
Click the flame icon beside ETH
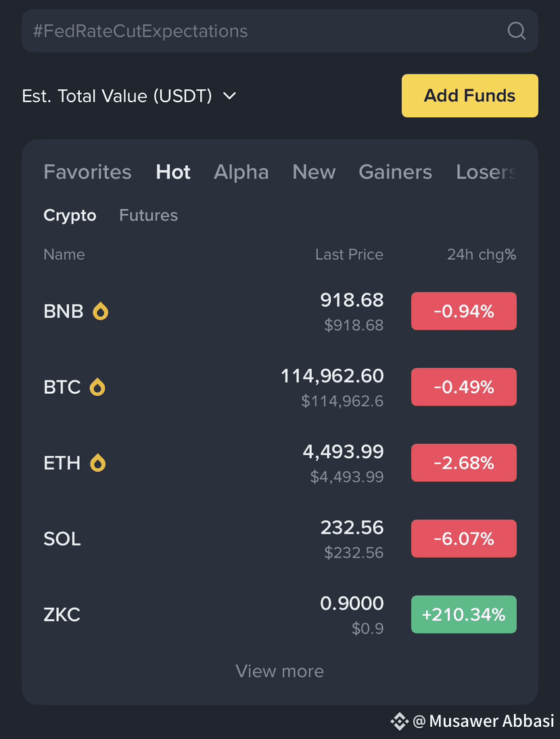point(98,463)
